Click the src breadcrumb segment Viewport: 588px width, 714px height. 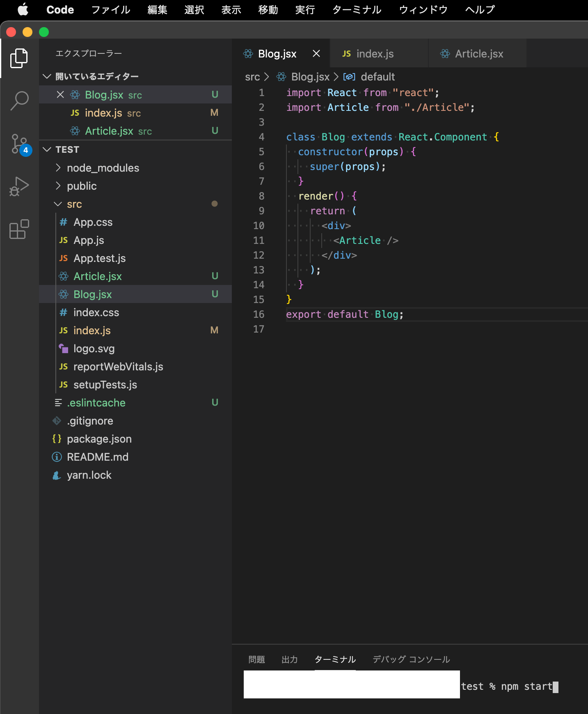click(252, 77)
